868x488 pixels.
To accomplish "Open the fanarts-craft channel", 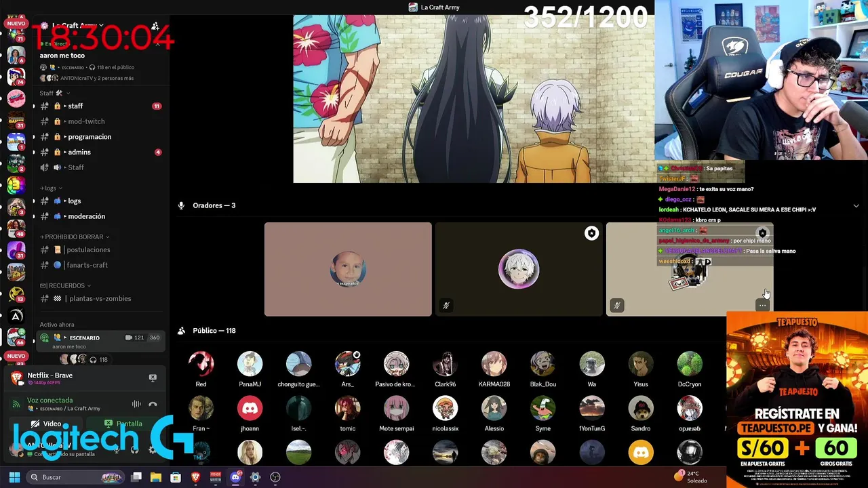I will point(100,265).
